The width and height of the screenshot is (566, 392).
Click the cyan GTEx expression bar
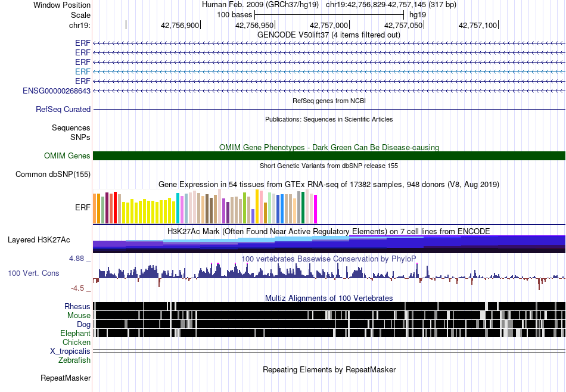coord(178,209)
